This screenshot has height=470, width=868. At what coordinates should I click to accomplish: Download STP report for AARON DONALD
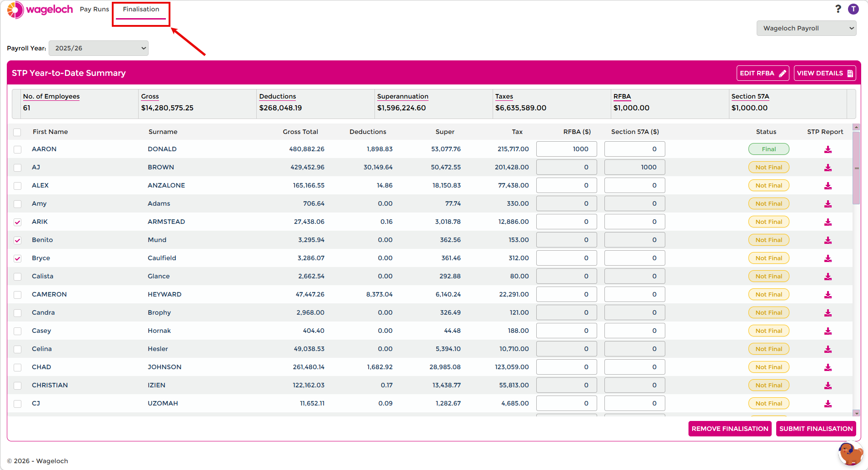tap(828, 149)
